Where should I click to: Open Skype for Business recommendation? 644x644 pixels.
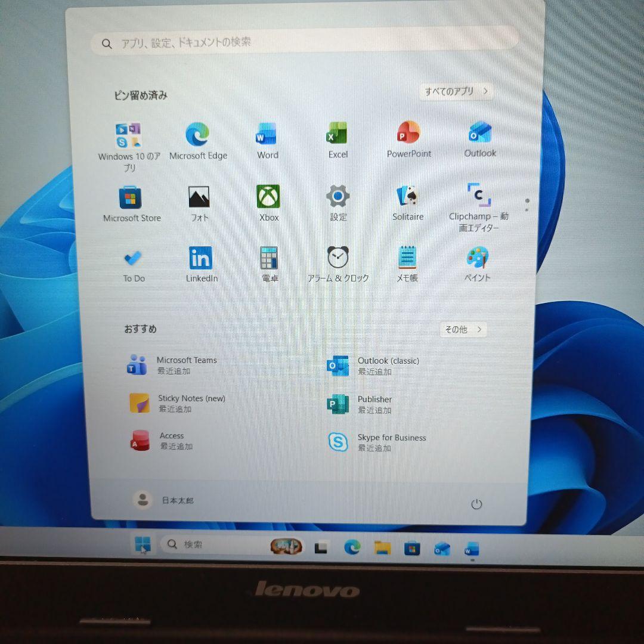tap(377, 442)
